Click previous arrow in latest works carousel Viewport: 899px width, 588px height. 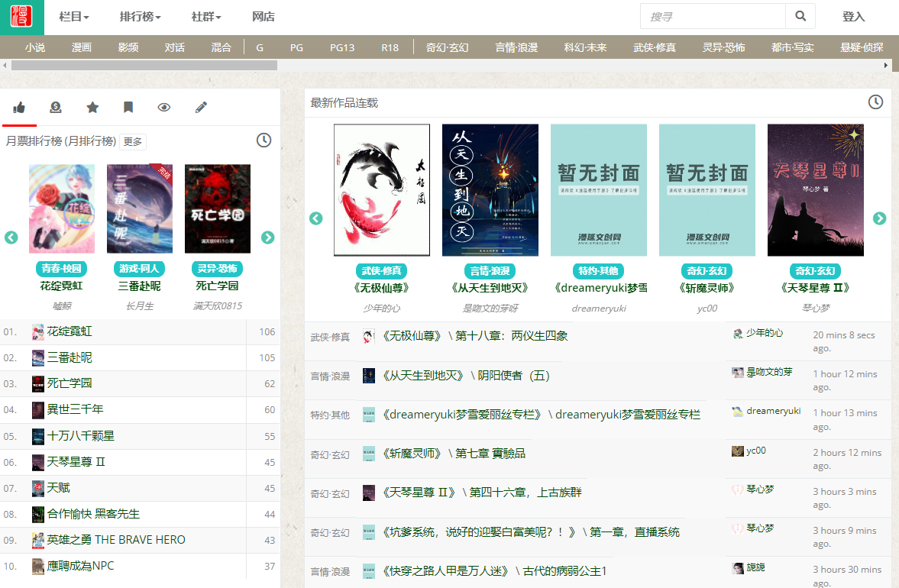click(316, 218)
